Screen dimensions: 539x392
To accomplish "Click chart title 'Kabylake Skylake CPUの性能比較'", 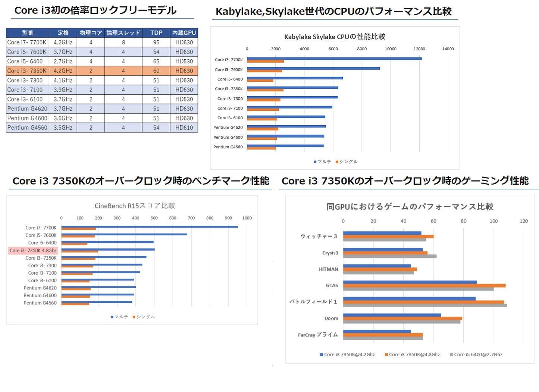I will (335, 37).
